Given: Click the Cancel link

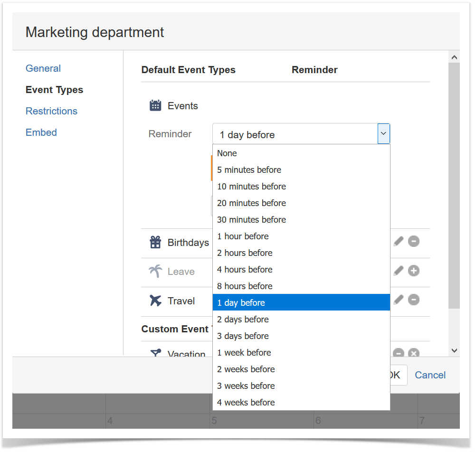Looking at the screenshot, I should point(430,375).
